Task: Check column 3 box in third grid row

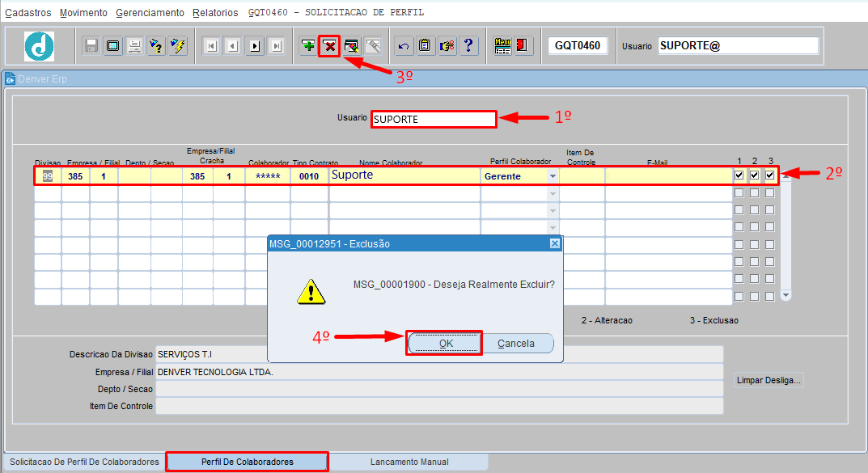Action: [770, 210]
